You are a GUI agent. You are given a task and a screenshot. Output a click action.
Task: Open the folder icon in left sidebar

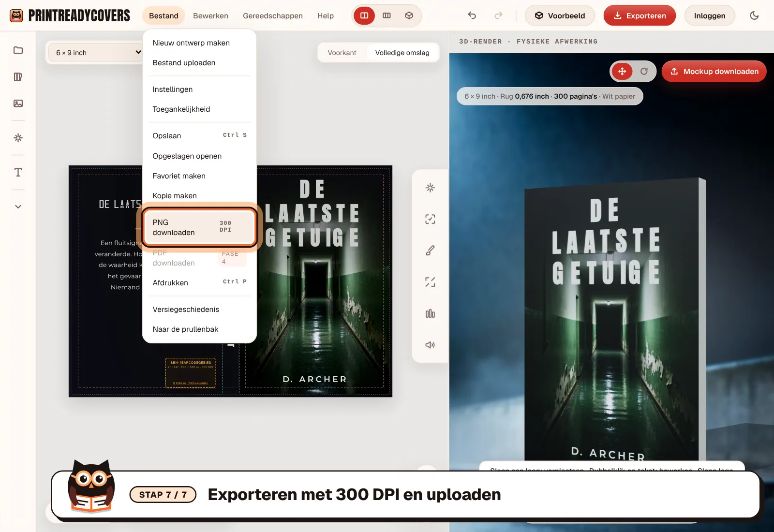tap(18, 50)
